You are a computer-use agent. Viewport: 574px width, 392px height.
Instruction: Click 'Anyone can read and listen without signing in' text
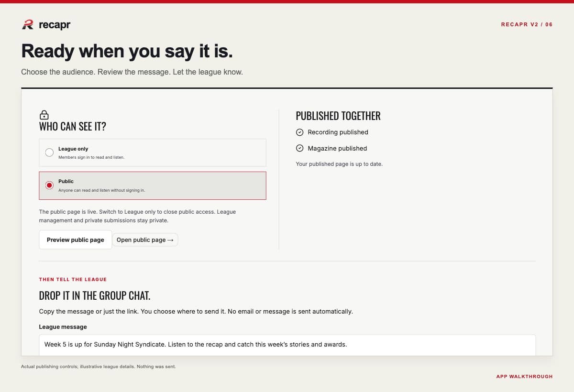click(x=101, y=190)
